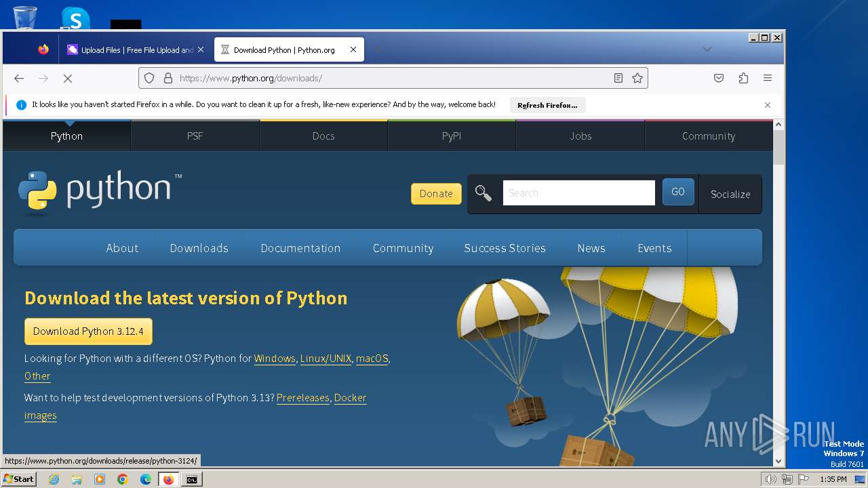Dismiss the Refresh Firefox notification bar
The image size is (868, 488).
point(768,105)
